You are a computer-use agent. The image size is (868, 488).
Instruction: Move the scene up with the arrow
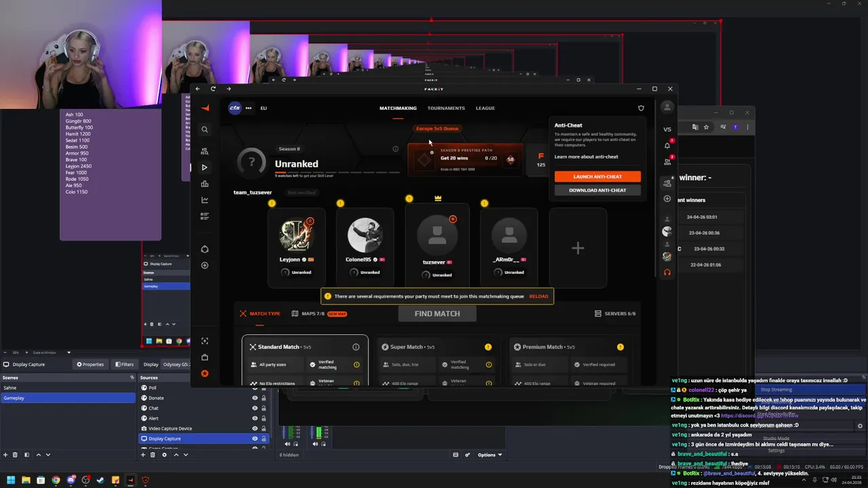(38, 455)
